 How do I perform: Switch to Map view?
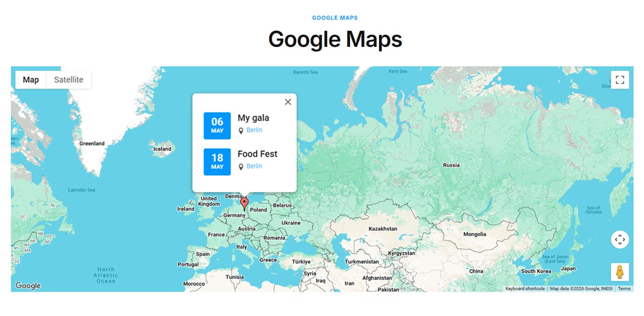pos(31,80)
